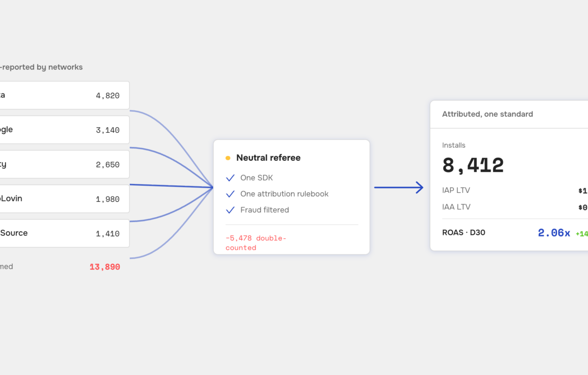
Task: Click the ROAS · D30 label
Action: click(464, 232)
